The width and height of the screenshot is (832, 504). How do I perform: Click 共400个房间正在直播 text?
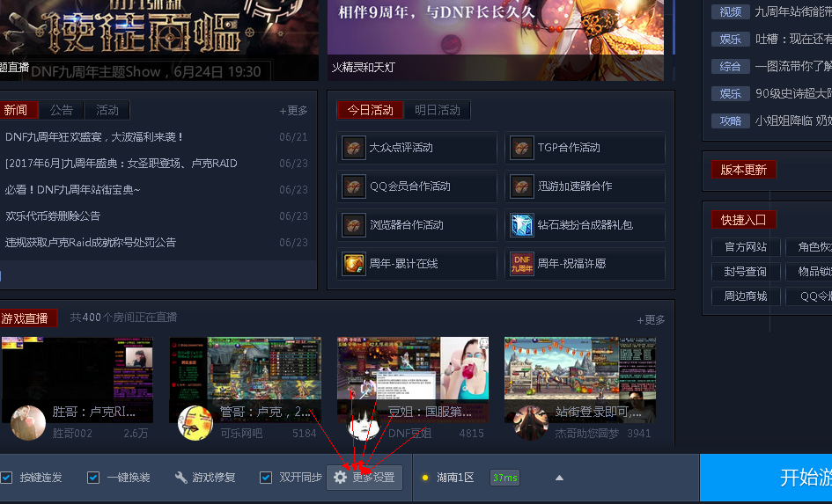coord(123,318)
